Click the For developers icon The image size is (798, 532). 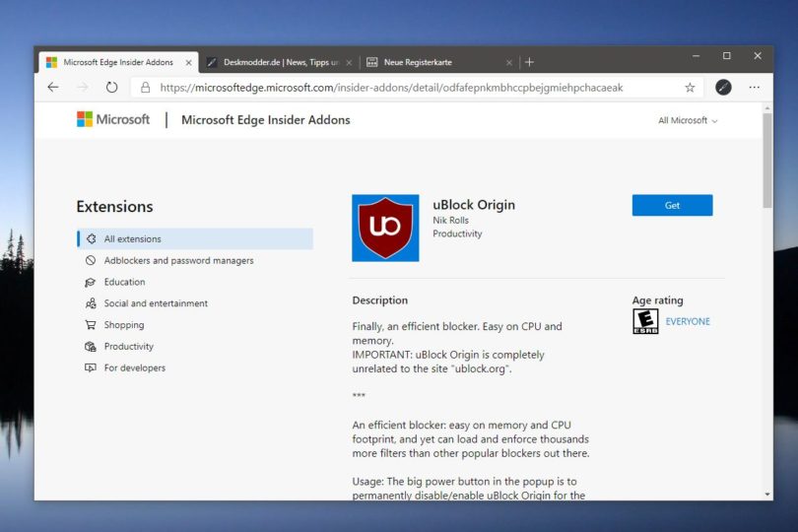91,367
